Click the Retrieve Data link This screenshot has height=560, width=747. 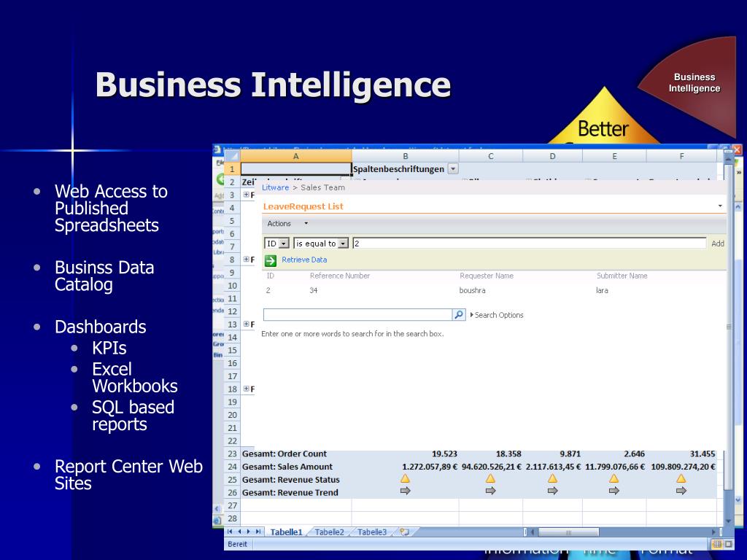click(304, 260)
